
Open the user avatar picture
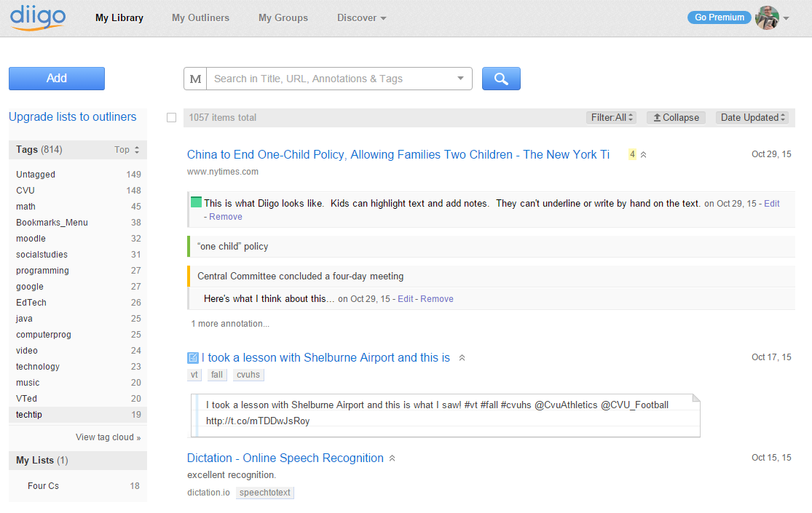click(x=767, y=17)
